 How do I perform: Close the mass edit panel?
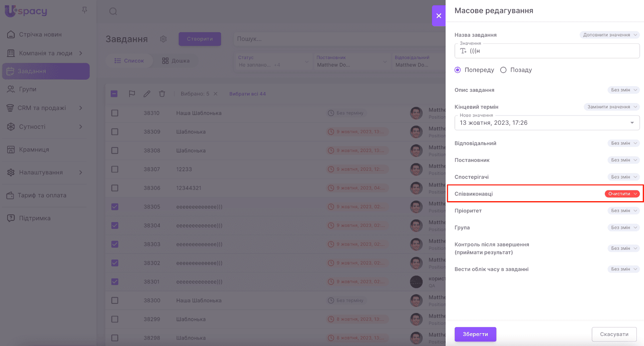point(439,16)
